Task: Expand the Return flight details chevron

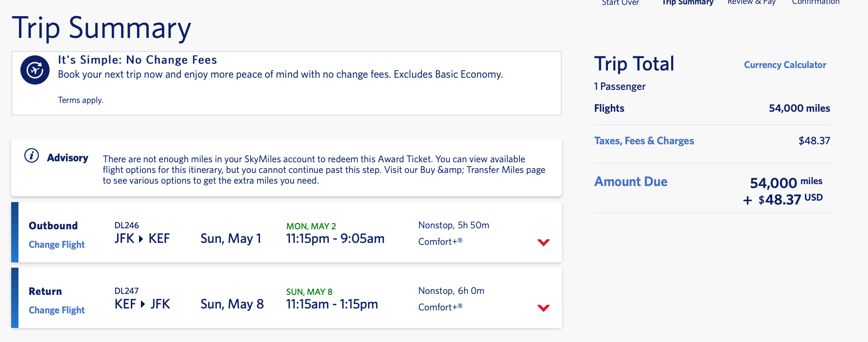Action: [x=543, y=308]
